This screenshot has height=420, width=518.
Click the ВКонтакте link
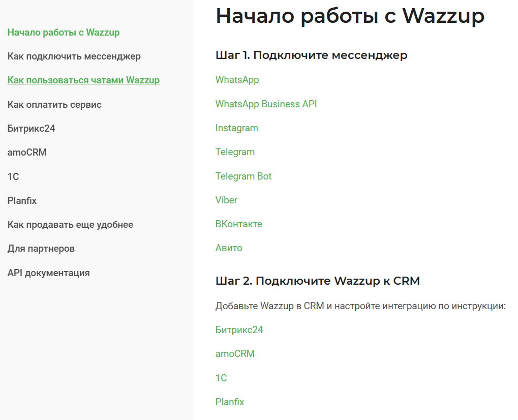tap(238, 224)
